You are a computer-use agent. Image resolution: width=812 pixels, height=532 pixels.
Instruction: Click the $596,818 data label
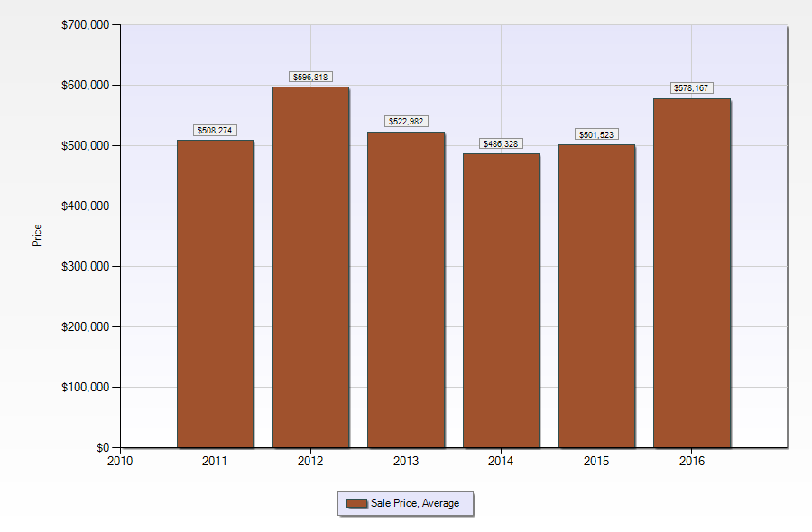310,78
